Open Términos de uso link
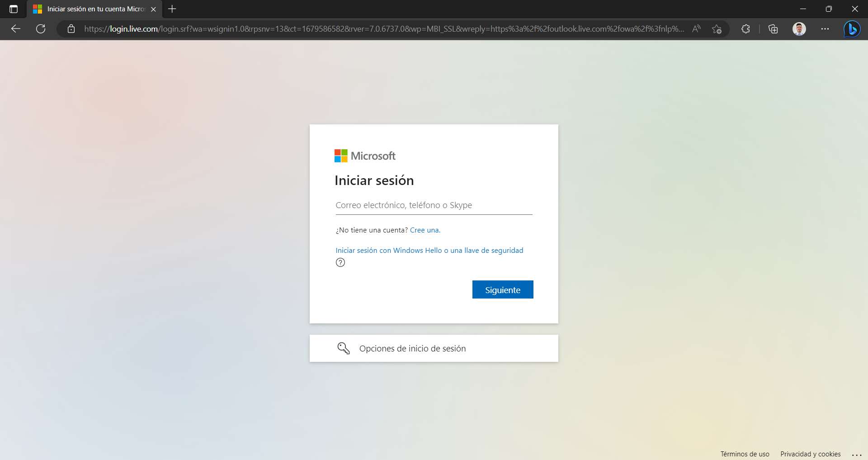The height and width of the screenshot is (460, 868). 745,454
